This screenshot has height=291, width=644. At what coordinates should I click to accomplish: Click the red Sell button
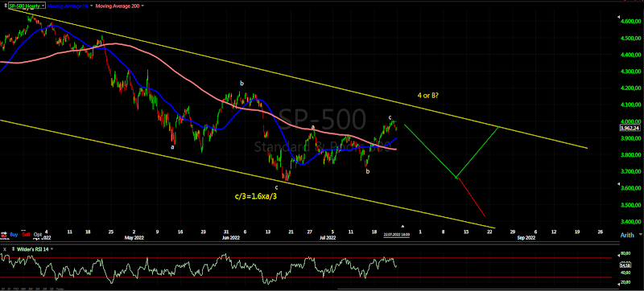coord(26,235)
